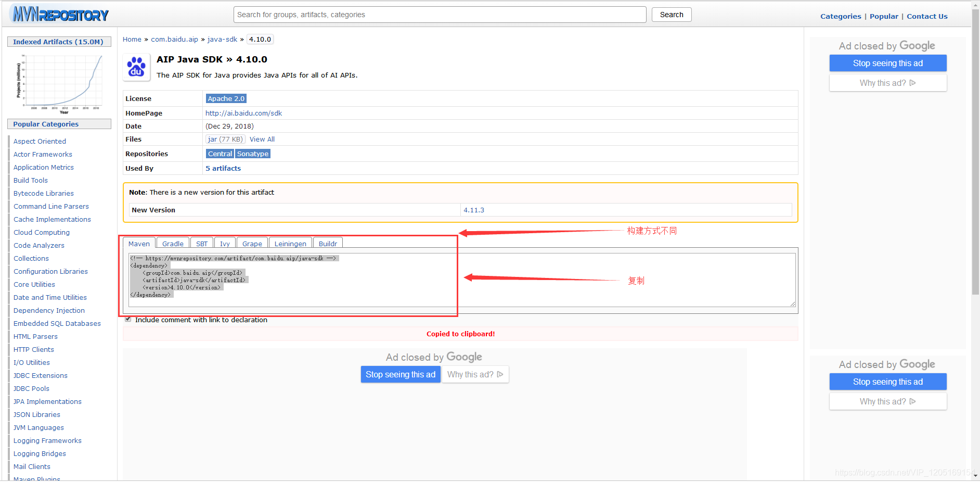Open new version 4.11.3 link
The image size is (980, 482).
pyautogui.click(x=474, y=210)
